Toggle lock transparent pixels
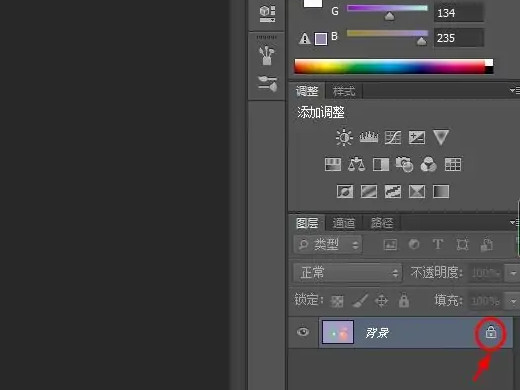The height and width of the screenshot is (390, 520). [337, 301]
